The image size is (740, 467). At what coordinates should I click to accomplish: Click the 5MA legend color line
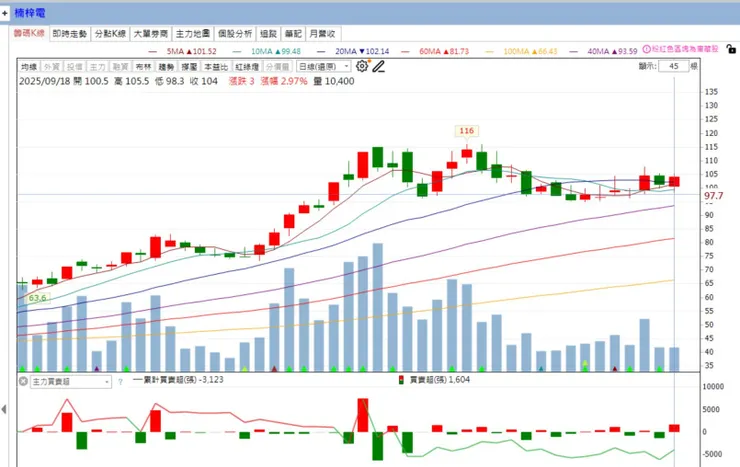(152, 51)
